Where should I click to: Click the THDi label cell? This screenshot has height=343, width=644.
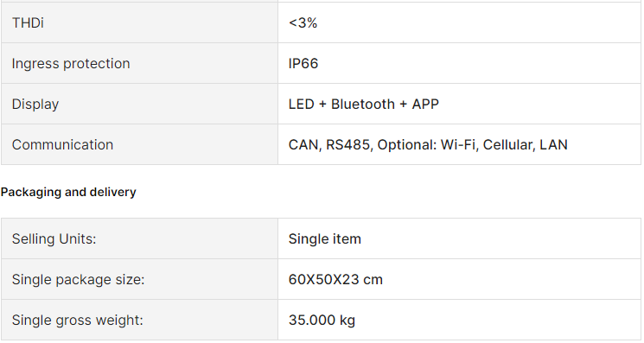pyautogui.click(x=139, y=22)
